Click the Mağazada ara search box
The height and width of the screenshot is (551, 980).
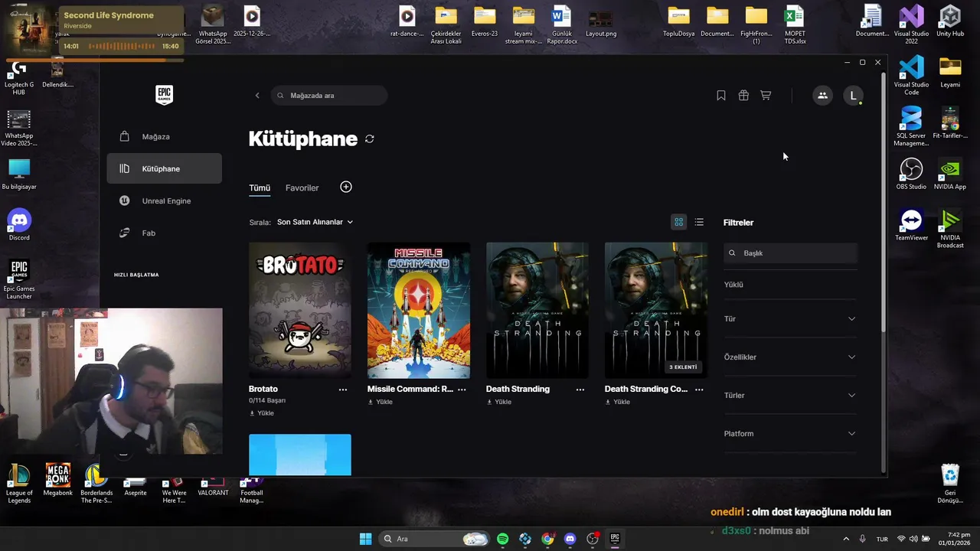pos(329,96)
